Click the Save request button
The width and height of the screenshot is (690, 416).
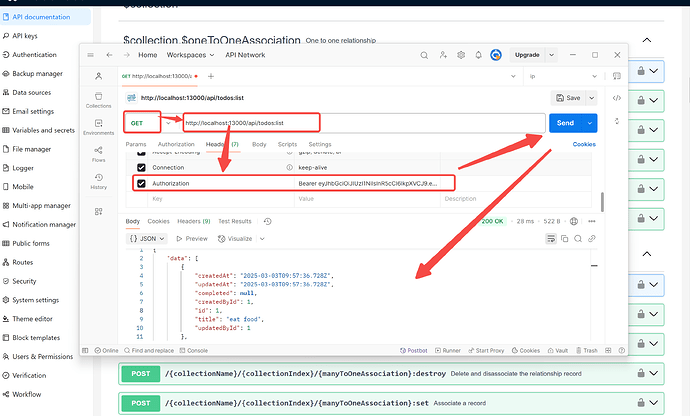[x=568, y=98]
